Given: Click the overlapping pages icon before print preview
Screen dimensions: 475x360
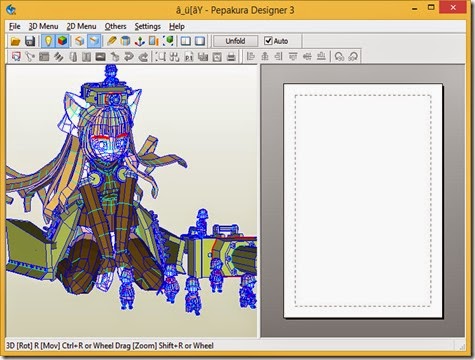Looking at the screenshot, I should point(203,57).
